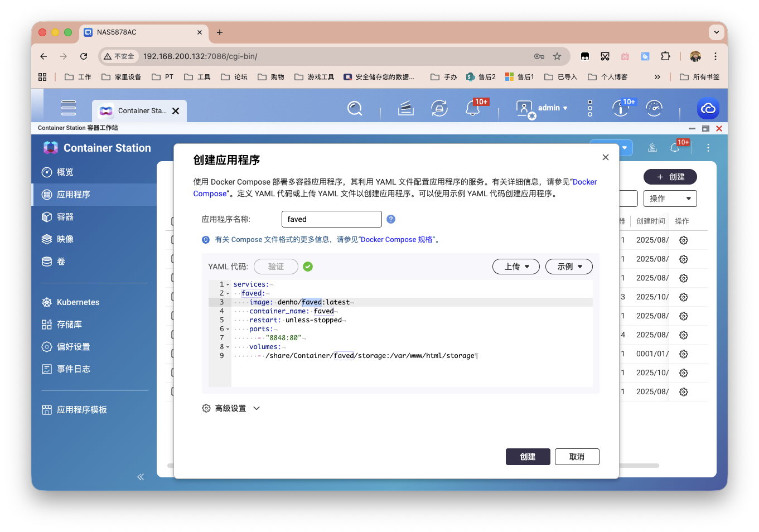Screen dimensions: 759x532
Task: Open the 上传 (Upload) dropdown
Action: [x=515, y=267]
